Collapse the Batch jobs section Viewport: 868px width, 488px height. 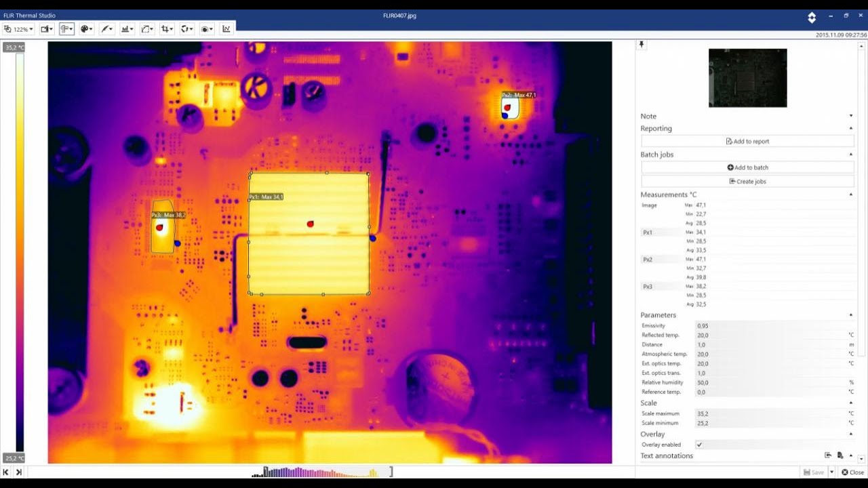click(x=851, y=155)
